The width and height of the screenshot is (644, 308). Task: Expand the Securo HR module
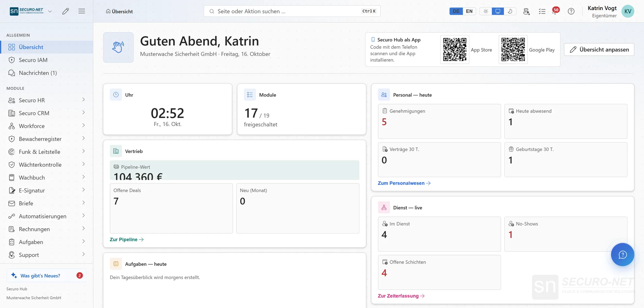point(84,100)
